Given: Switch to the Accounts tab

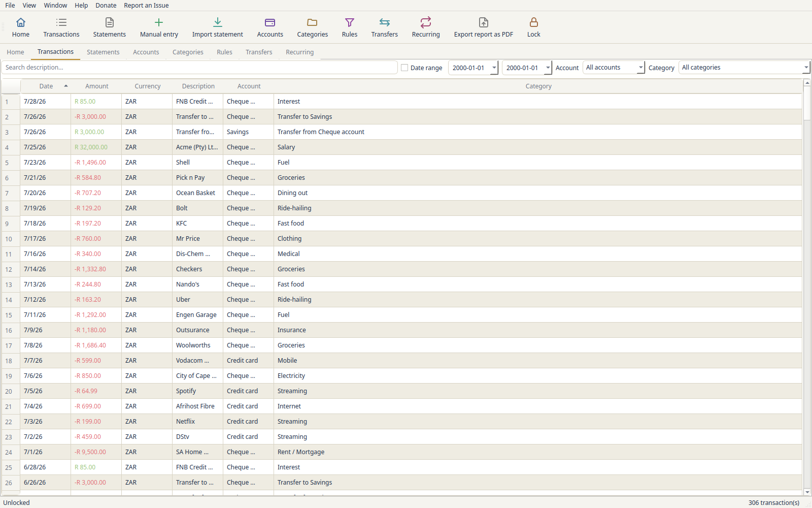Looking at the screenshot, I should tap(146, 52).
